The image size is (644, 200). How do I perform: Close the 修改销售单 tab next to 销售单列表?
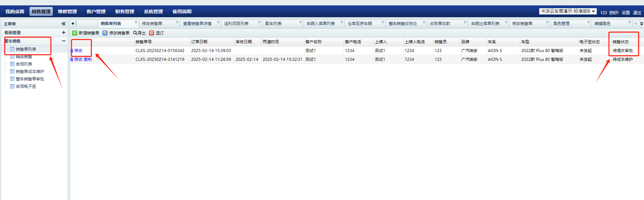[177, 22]
